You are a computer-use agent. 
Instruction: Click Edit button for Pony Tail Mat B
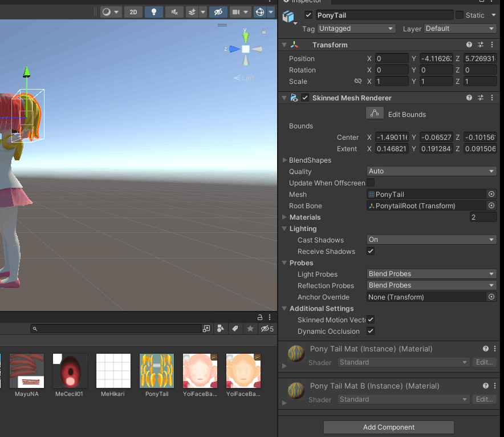[485, 399]
